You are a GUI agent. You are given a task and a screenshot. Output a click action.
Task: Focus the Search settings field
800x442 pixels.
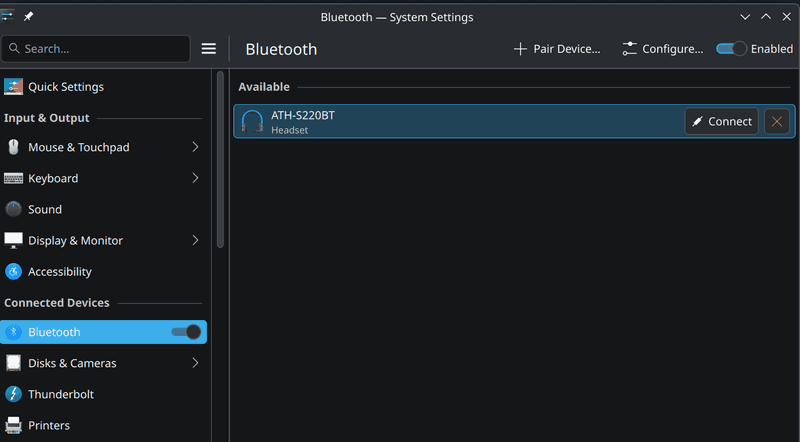[x=96, y=48]
